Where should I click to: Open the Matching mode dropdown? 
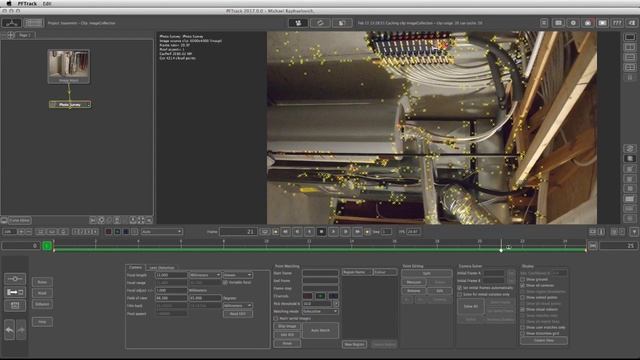[320, 311]
